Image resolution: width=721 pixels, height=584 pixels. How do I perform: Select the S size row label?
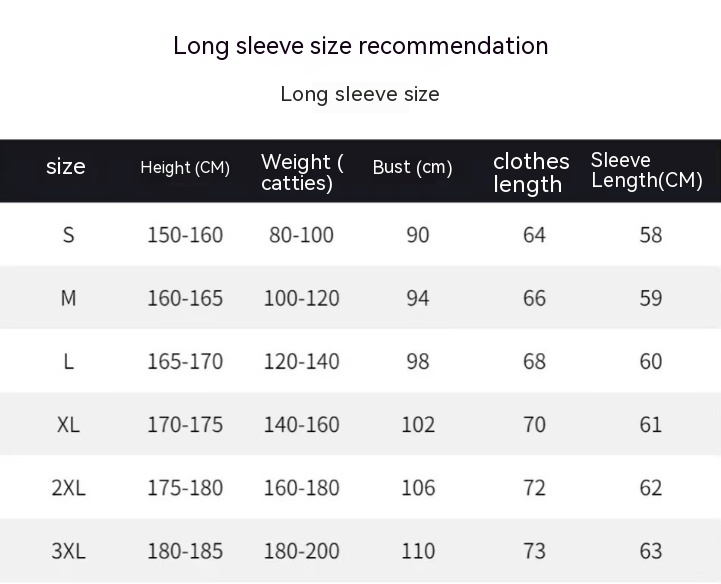pyautogui.click(x=68, y=235)
